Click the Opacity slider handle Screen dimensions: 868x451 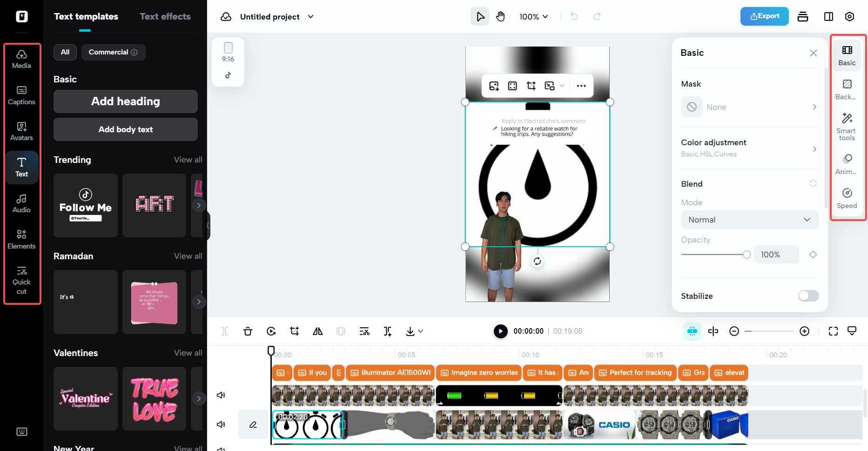click(747, 255)
